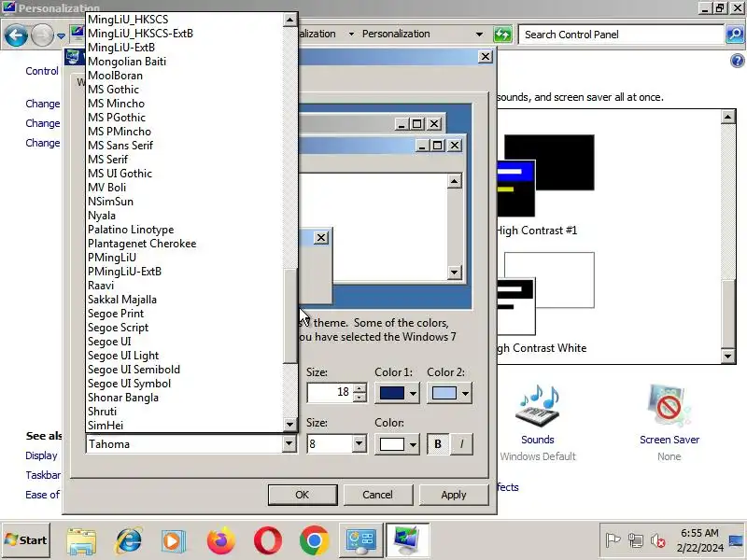Expand address bar history dropdown arrow

point(479,35)
